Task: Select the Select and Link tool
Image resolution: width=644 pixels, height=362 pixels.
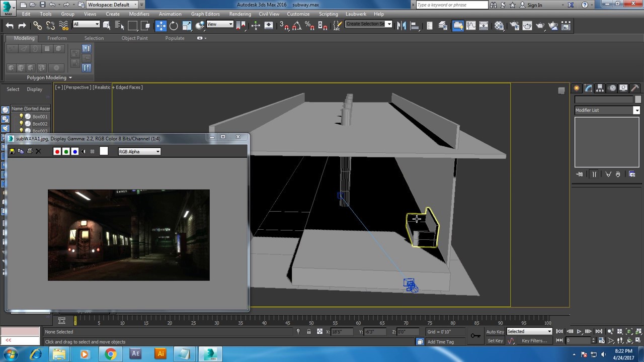Action: [x=38, y=26]
